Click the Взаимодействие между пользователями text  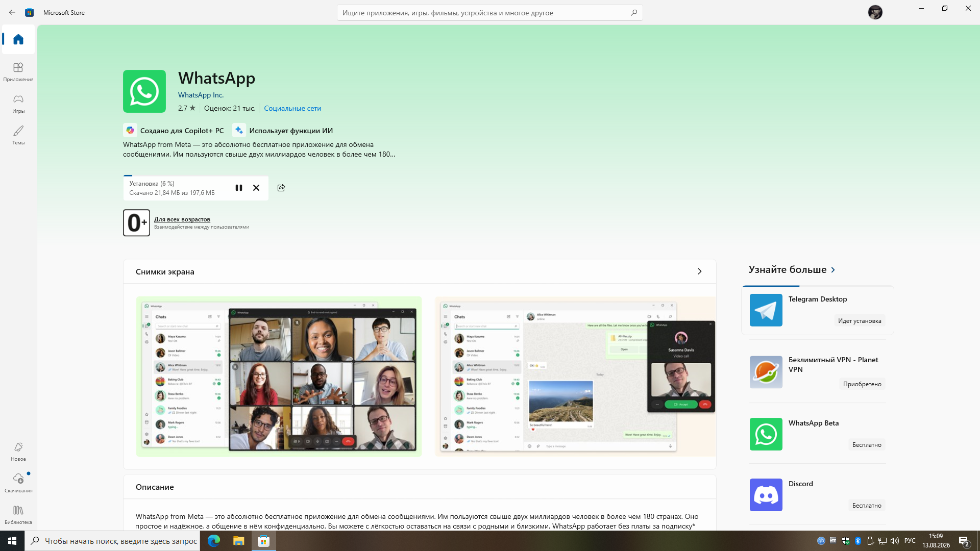pos(202,227)
